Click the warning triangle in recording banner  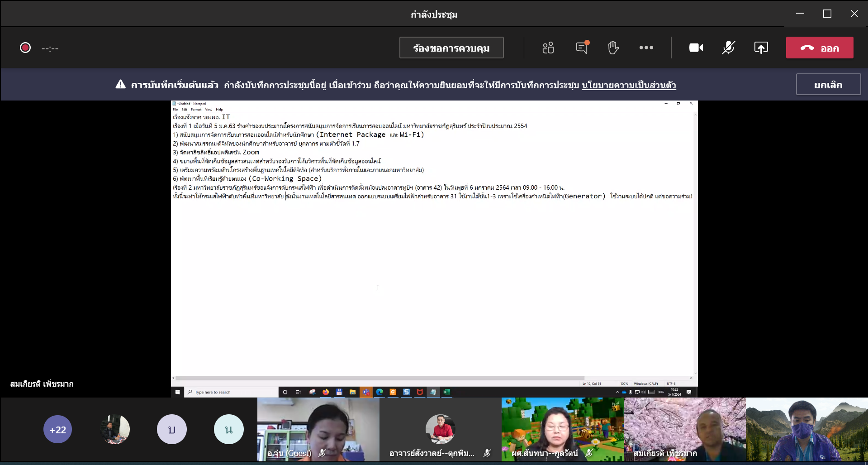(x=120, y=84)
